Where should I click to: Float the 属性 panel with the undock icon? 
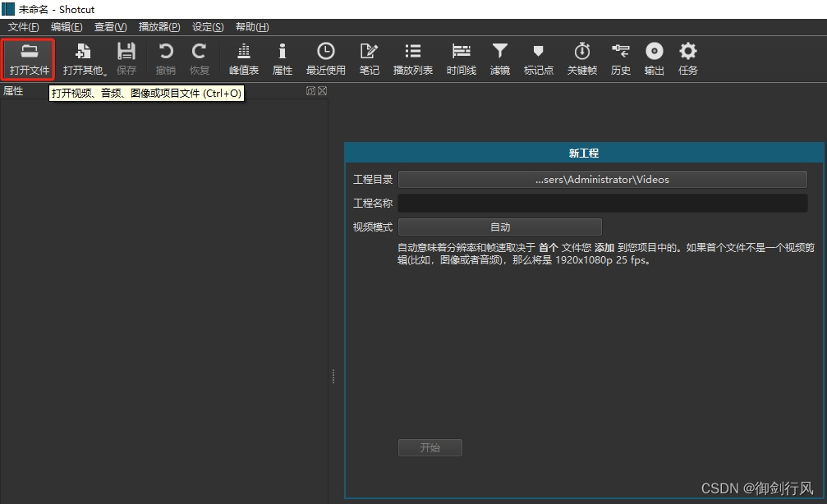click(x=310, y=90)
